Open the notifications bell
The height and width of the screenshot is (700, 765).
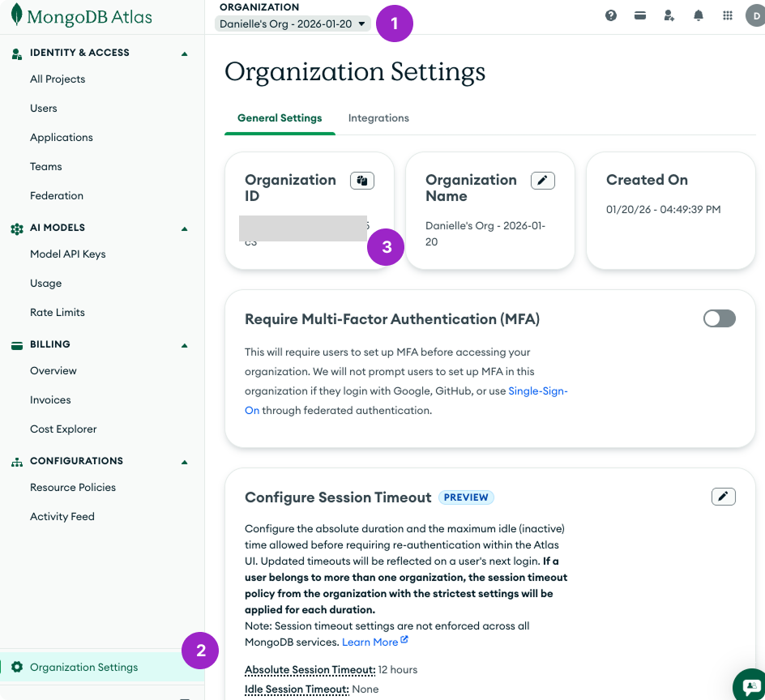tap(699, 15)
